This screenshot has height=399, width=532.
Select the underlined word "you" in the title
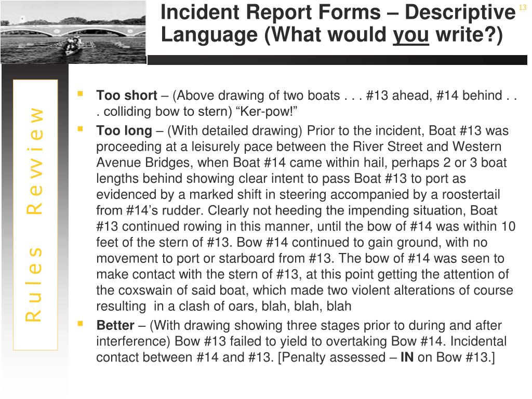coord(411,35)
